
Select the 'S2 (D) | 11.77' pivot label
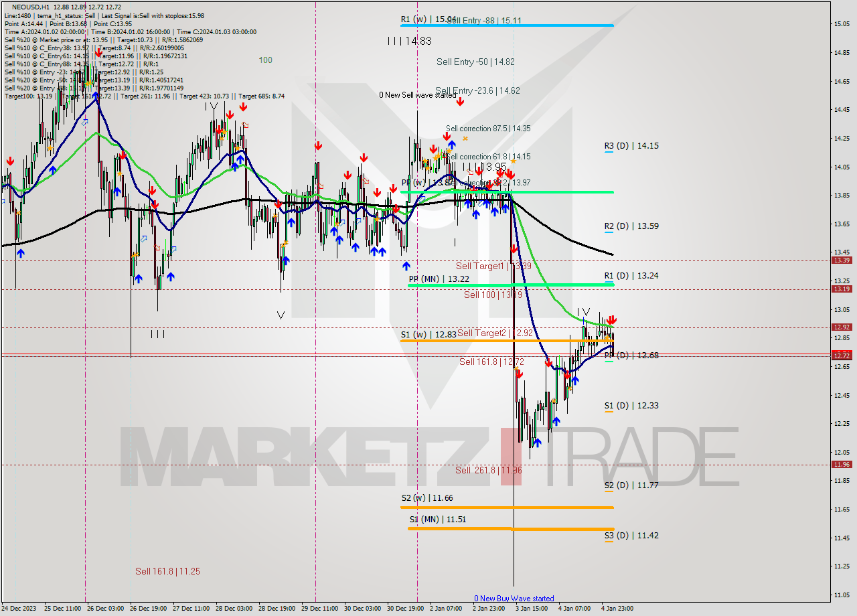631,485
